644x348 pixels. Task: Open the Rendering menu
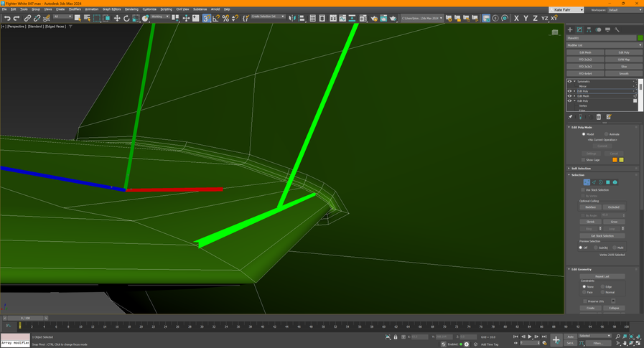132,9
